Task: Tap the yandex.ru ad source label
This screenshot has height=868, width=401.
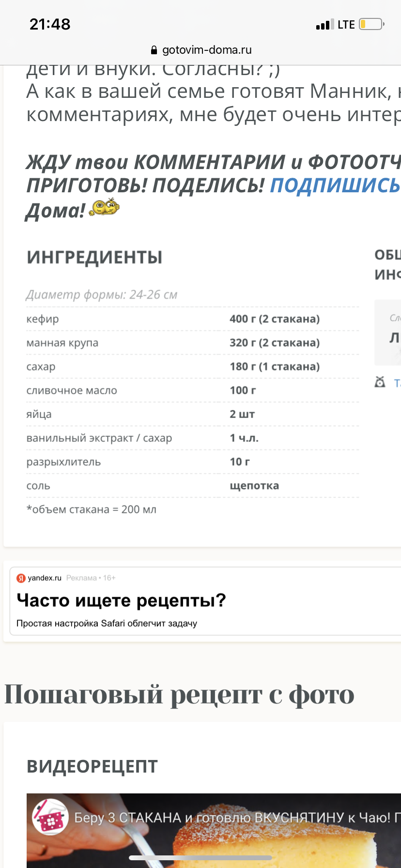Action: [45, 578]
